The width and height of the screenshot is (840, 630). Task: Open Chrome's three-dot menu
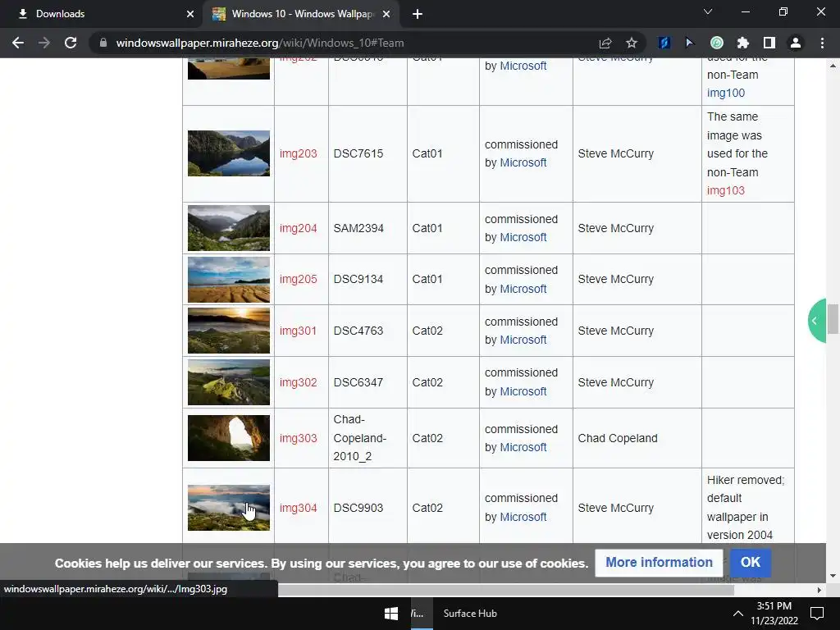[x=822, y=43]
